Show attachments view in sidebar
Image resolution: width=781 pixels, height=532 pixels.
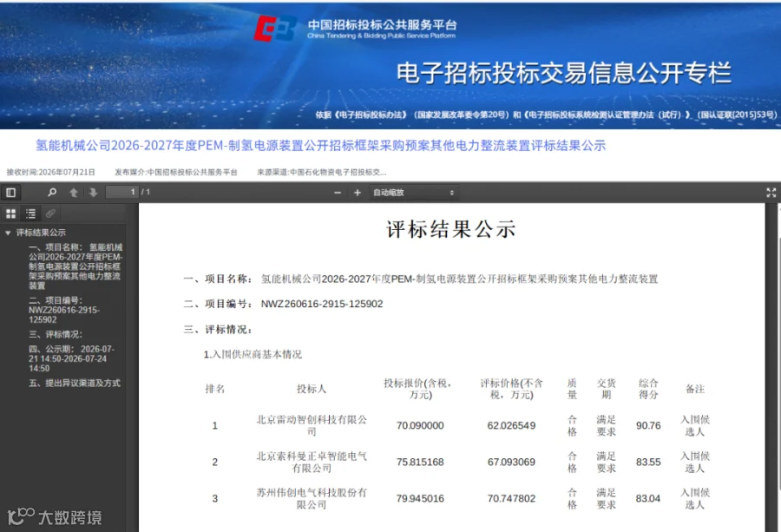(x=50, y=213)
